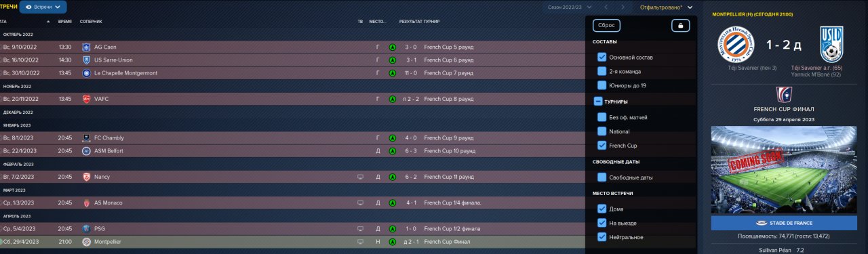Click the VAFC club badge
868x254 pixels.
pyautogui.click(x=86, y=99)
